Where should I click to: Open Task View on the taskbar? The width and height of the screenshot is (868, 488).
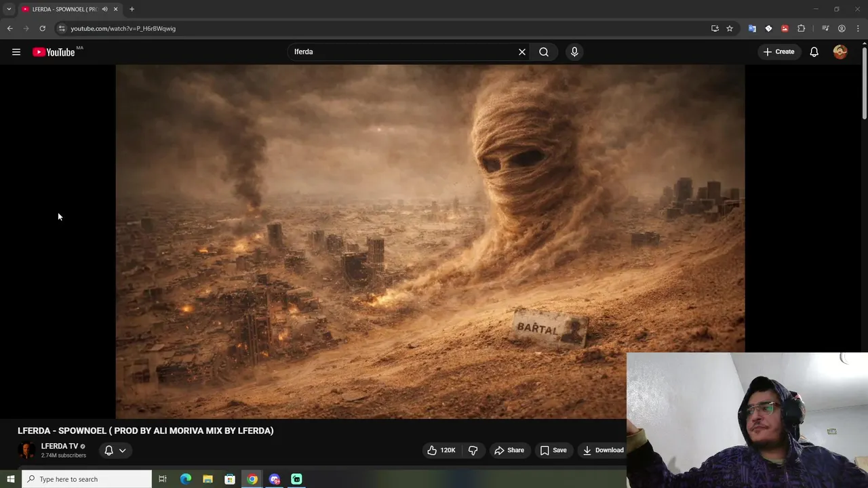coord(163,479)
